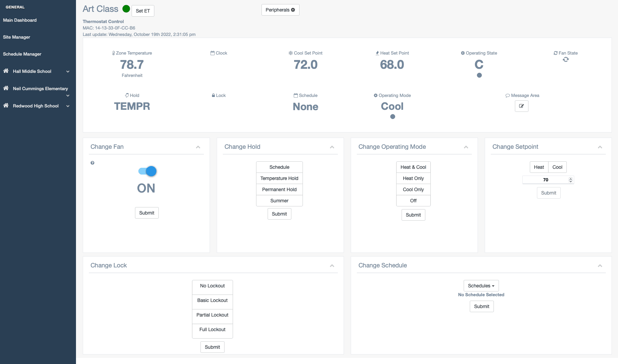This screenshot has width=618, height=364.
Task: Select the Cool setpoint option
Action: click(x=557, y=167)
